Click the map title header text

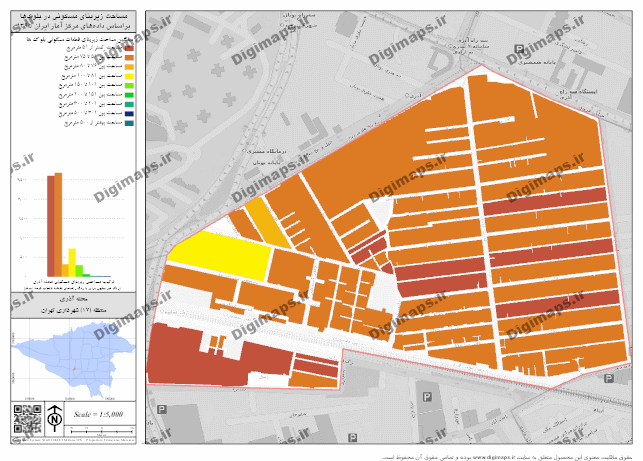point(74,21)
